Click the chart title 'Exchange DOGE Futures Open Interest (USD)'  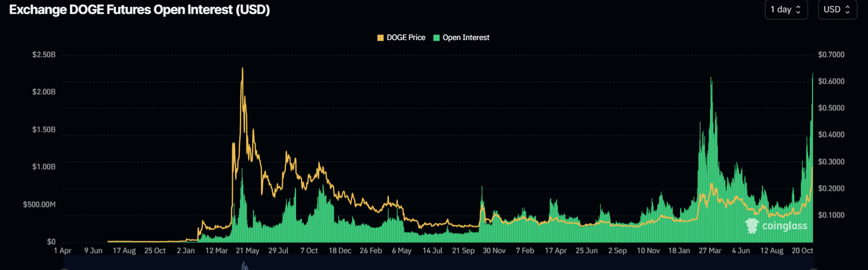(140, 10)
